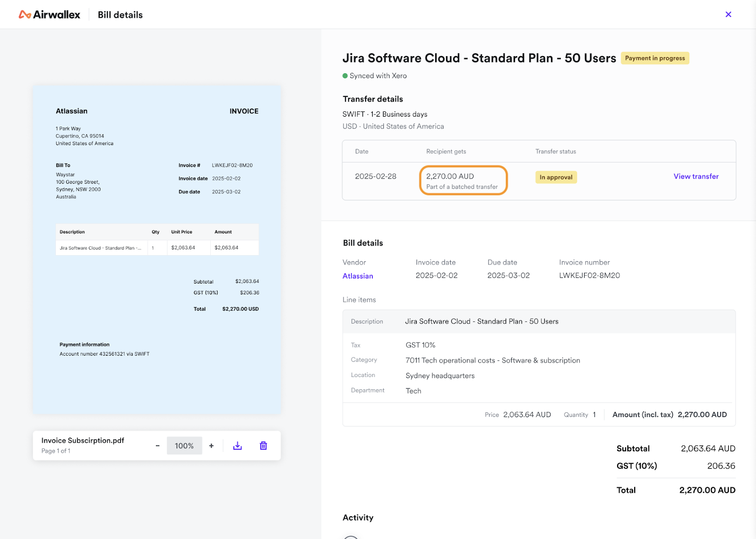
Task: Open the Atlassian vendor link
Action: pyautogui.click(x=358, y=276)
